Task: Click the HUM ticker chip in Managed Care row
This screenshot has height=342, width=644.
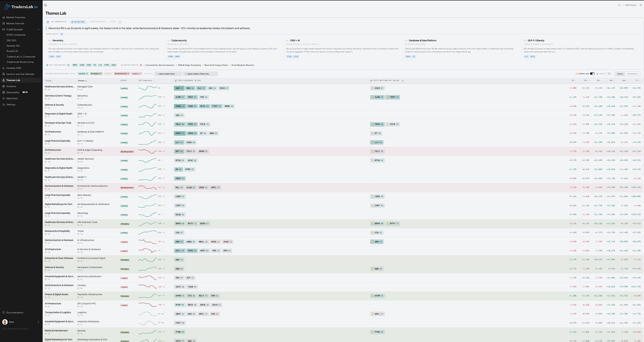Action: click(x=179, y=88)
